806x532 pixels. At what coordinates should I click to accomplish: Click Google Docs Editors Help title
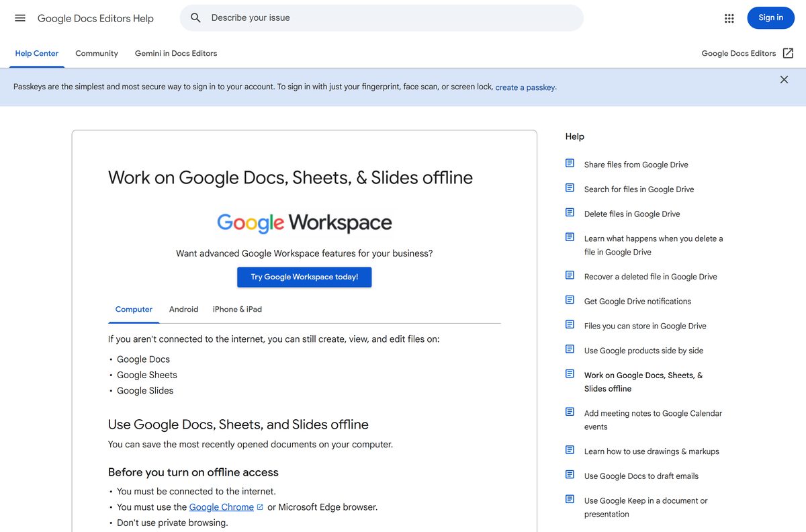[x=95, y=18]
